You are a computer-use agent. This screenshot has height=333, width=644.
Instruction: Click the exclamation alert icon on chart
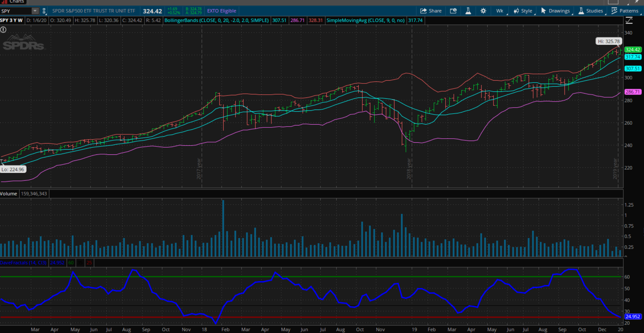click(x=3, y=30)
